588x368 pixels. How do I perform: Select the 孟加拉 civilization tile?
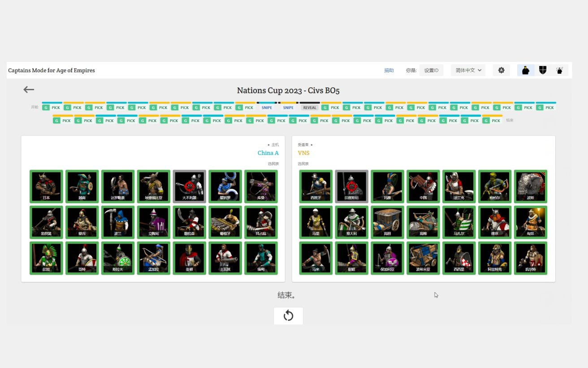(154, 258)
